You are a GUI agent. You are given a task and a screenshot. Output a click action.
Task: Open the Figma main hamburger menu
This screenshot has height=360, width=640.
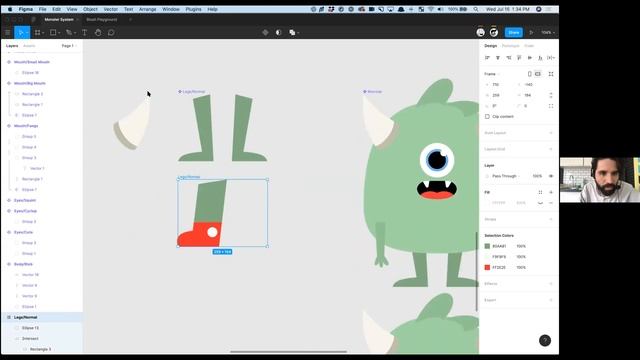click(8, 33)
